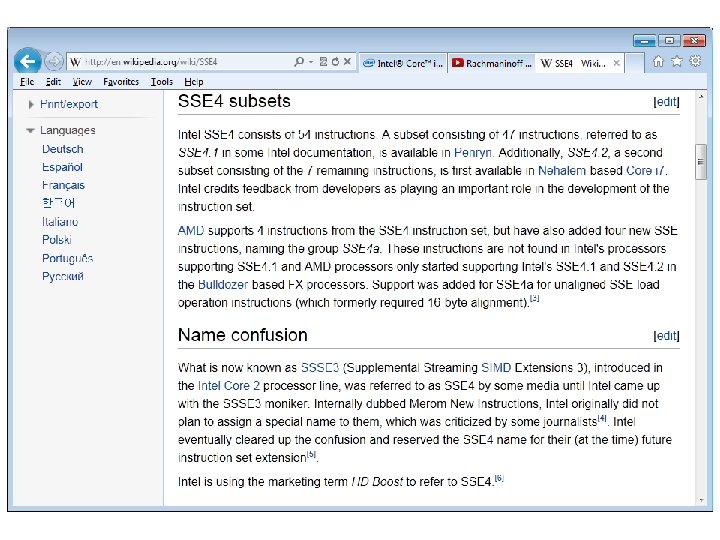This screenshot has height=540, width=720.
Task: Maximize the browser window
Action: point(669,41)
